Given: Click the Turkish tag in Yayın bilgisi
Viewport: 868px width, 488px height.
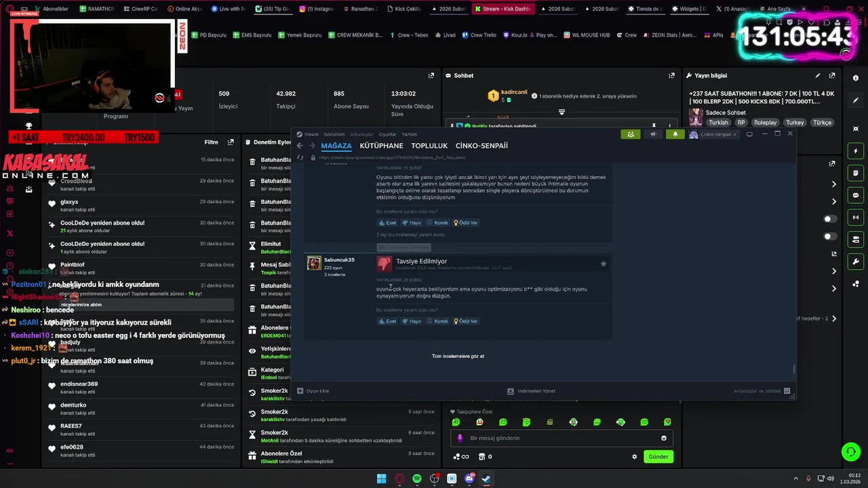Looking at the screenshot, I should point(718,123).
